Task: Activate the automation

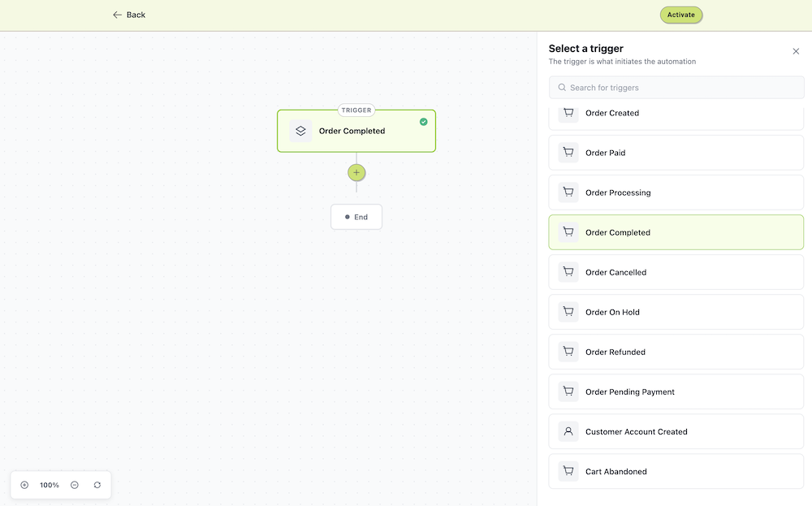Action: [x=681, y=15]
